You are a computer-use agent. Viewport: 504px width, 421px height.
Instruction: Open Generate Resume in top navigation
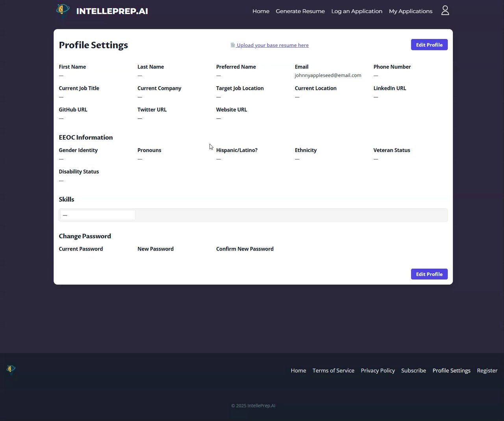pos(300,11)
